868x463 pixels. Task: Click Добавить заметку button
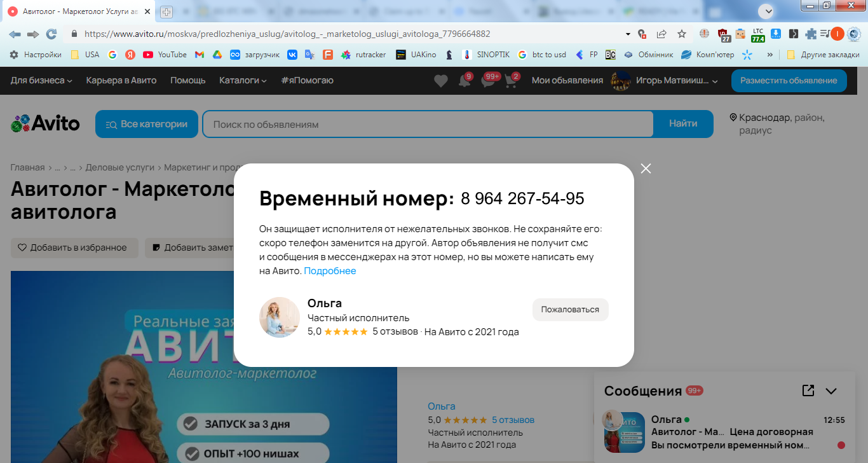pyautogui.click(x=190, y=247)
